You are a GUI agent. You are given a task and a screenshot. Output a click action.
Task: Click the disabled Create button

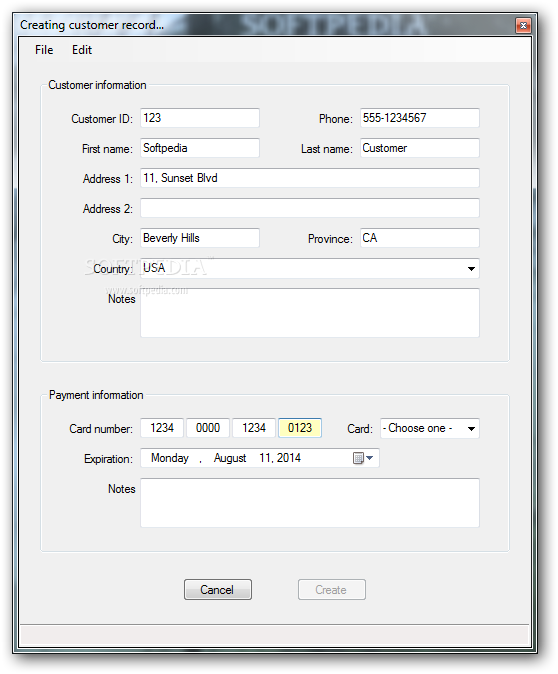pyautogui.click(x=332, y=589)
